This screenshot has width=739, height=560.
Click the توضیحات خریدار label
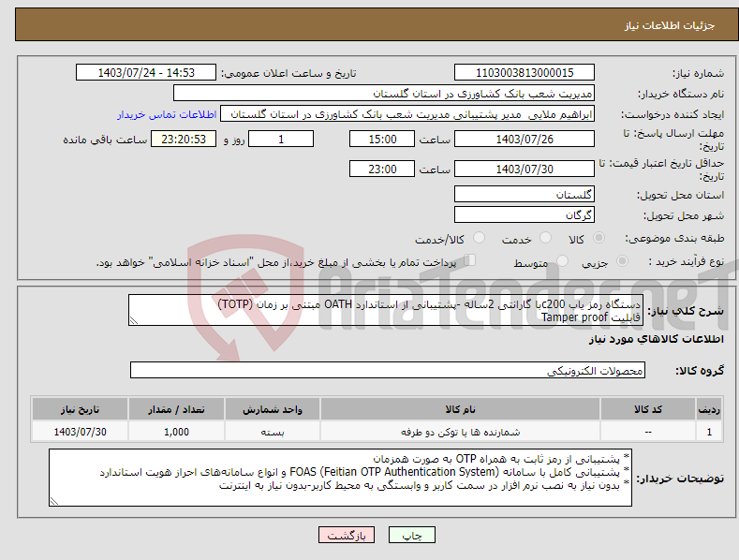click(680, 479)
